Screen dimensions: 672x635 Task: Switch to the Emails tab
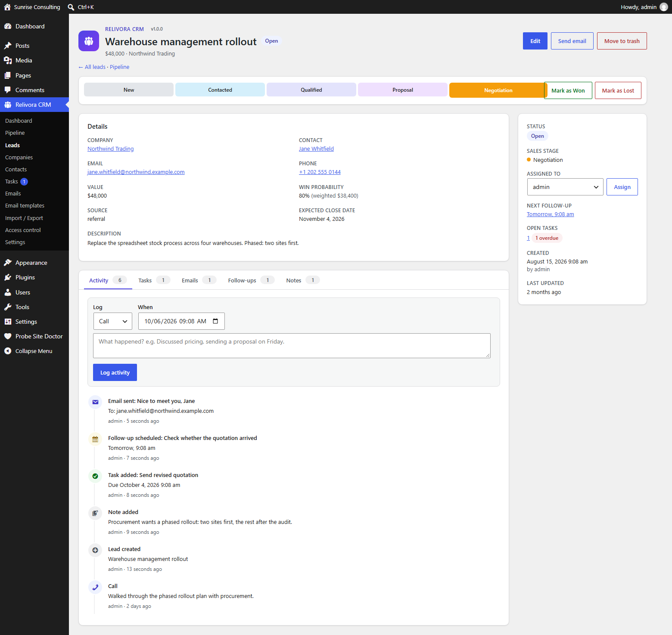(x=199, y=280)
